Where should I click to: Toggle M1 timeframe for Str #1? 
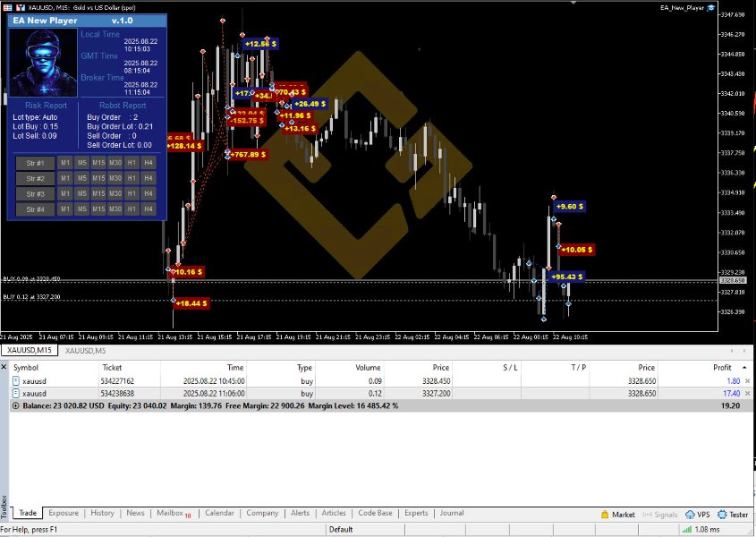(x=65, y=163)
